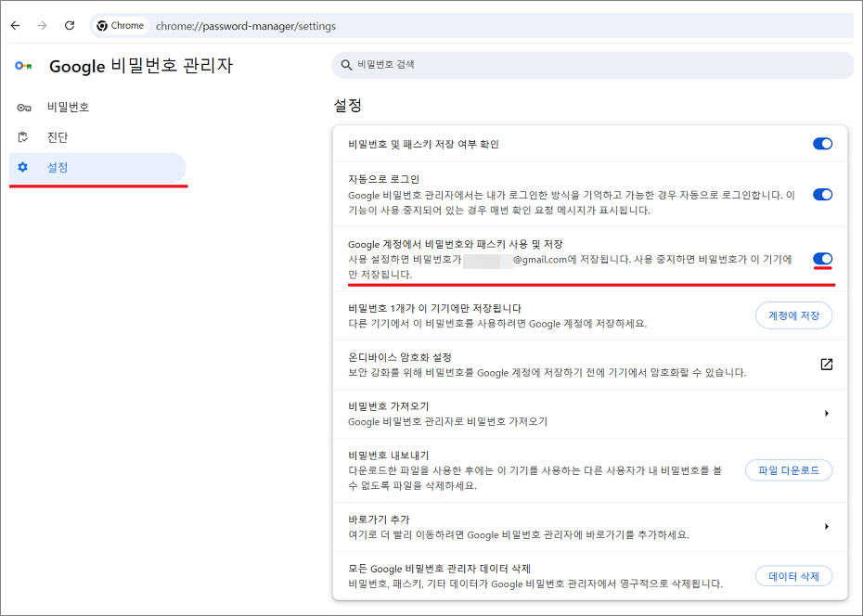Image resolution: width=863 pixels, height=616 pixels.
Task: Click the 계정에 저장 button
Action: click(x=793, y=315)
